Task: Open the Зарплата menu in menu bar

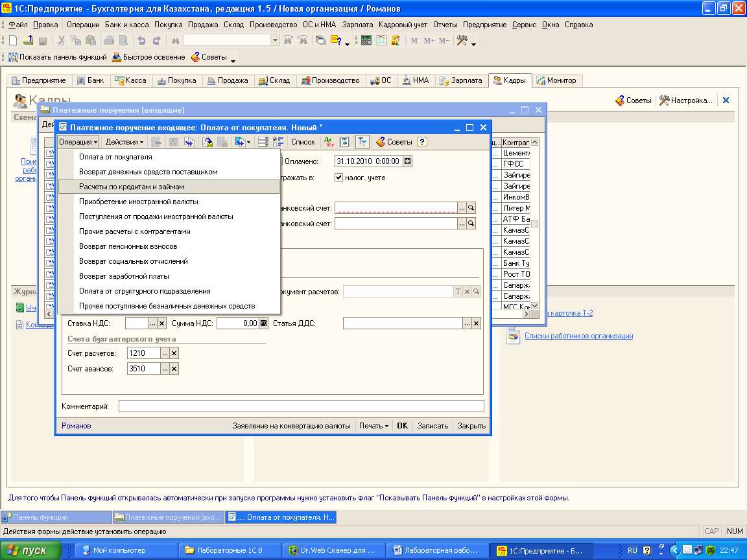Action: (x=357, y=25)
